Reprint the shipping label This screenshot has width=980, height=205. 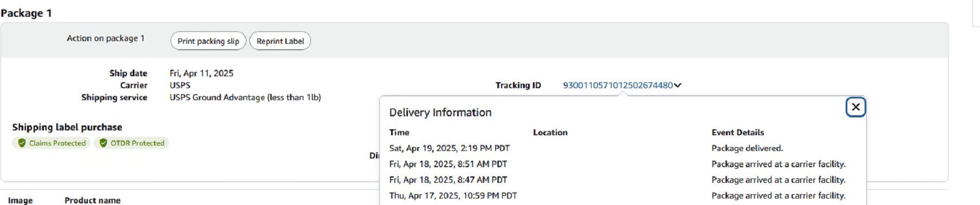point(280,41)
